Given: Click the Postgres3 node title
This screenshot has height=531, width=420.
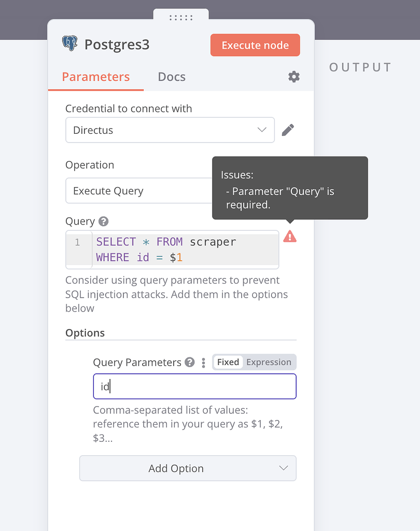Looking at the screenshot, I should [x=117, y=45].
